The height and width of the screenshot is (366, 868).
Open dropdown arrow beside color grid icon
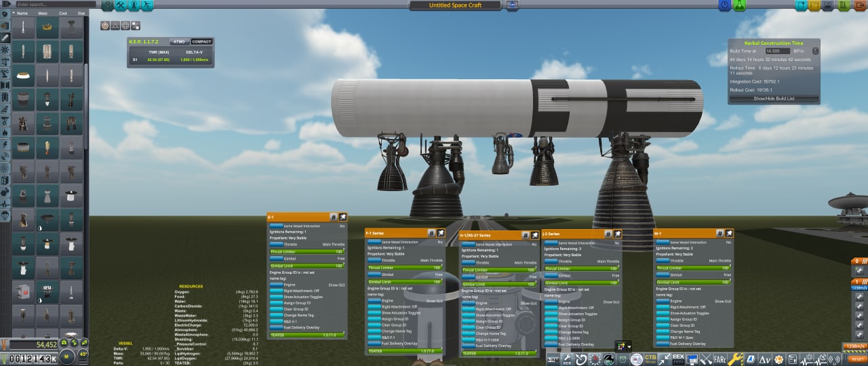click(x=630, y=346)
